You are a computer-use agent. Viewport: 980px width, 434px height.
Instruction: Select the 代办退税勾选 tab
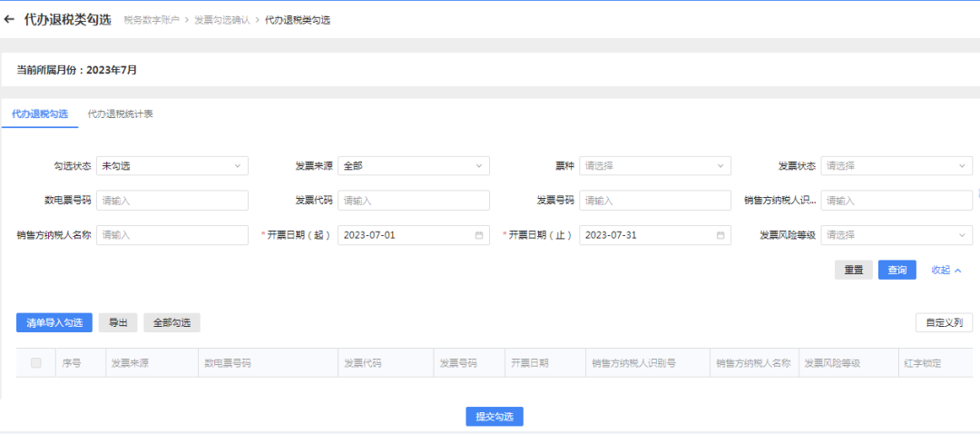pyautogui.click(x=40, y=114)
